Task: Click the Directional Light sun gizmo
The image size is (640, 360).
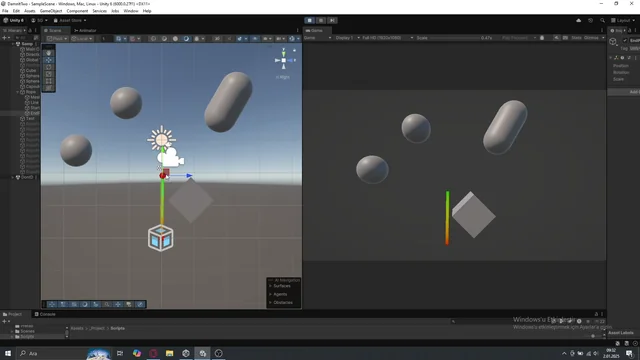Action: [x=162, y=139]
